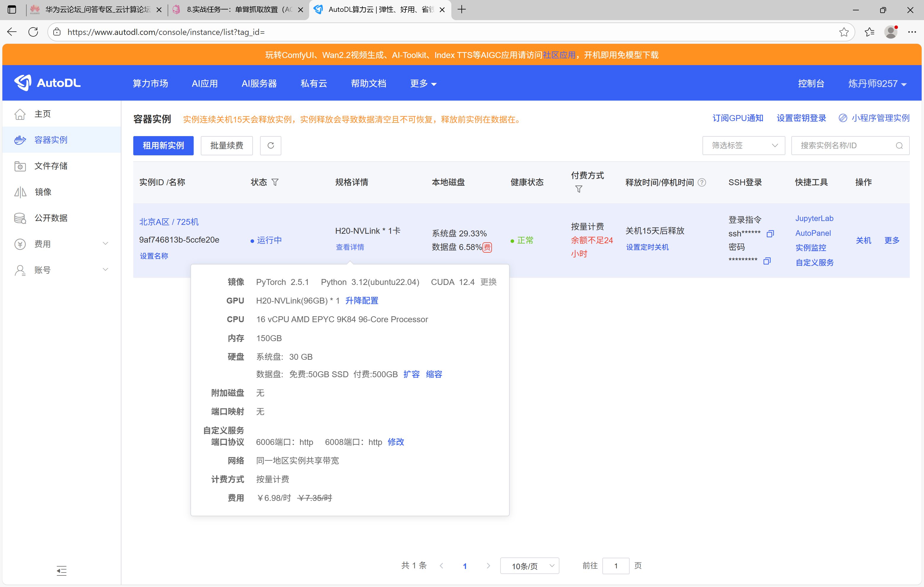Copy the SSH password
924x587 pixels.
click(767, 261)
